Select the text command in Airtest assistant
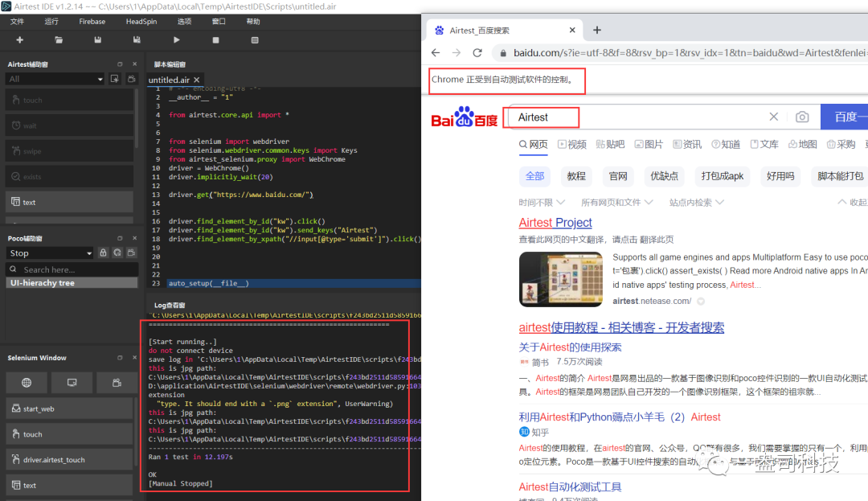 point(69,202)
